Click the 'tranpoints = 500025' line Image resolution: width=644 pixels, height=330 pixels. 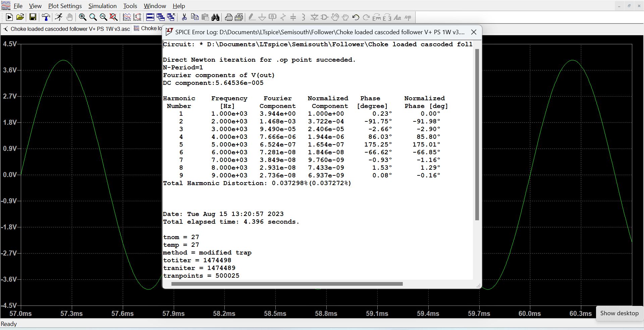201,276
